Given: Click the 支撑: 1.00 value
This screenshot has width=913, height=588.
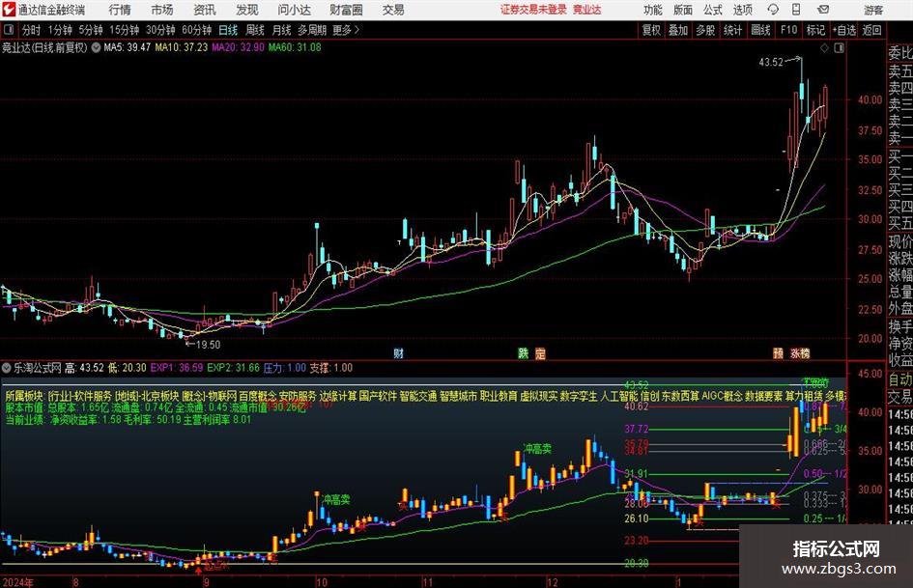Looking at the screenshot, I should [x=330, y=368].
